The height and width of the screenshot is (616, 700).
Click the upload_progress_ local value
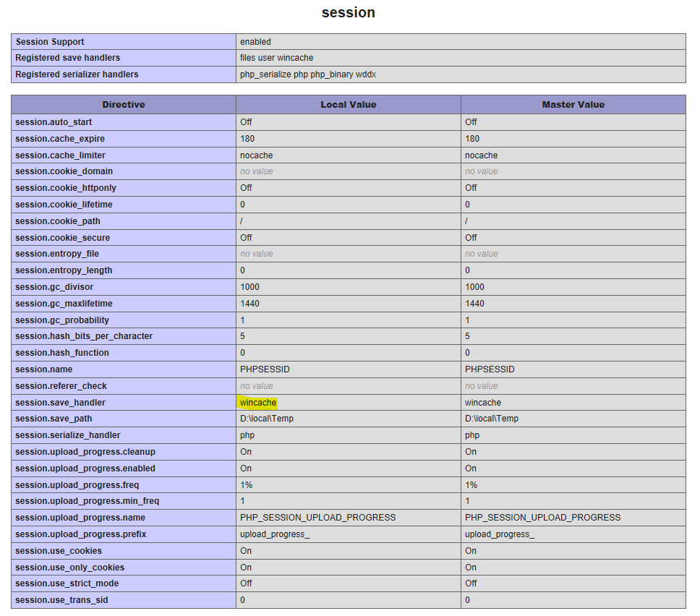point(275,534)
